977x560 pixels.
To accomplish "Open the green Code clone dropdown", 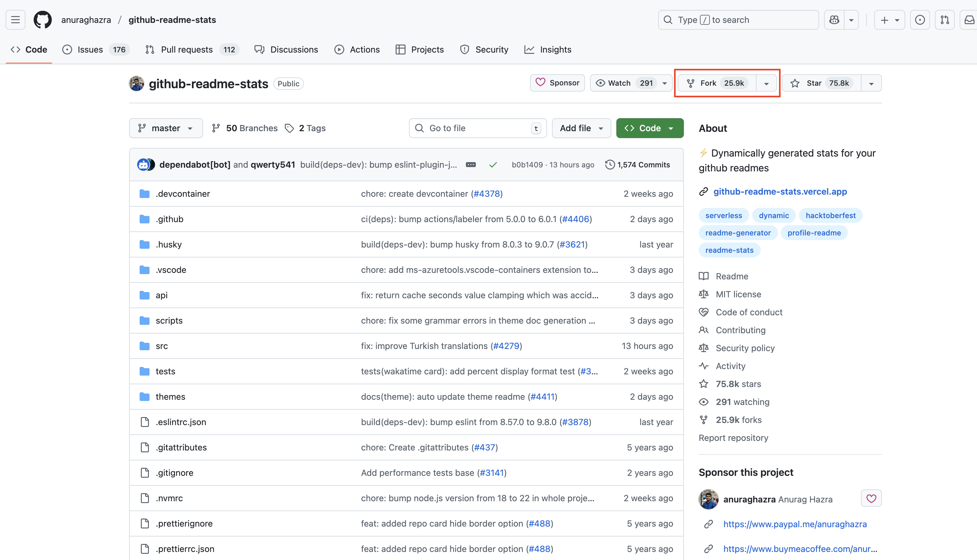I will pos(649,128).
